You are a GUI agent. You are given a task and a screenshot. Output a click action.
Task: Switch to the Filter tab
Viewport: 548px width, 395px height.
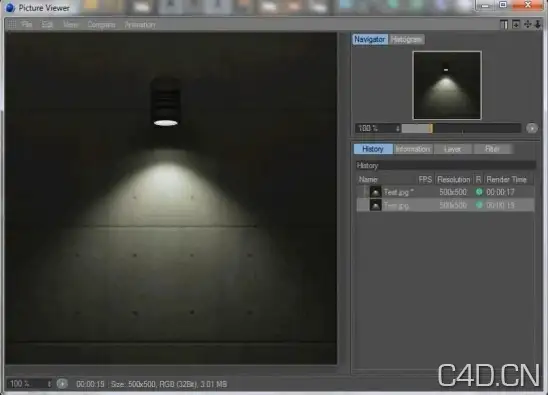pos(492,149)
